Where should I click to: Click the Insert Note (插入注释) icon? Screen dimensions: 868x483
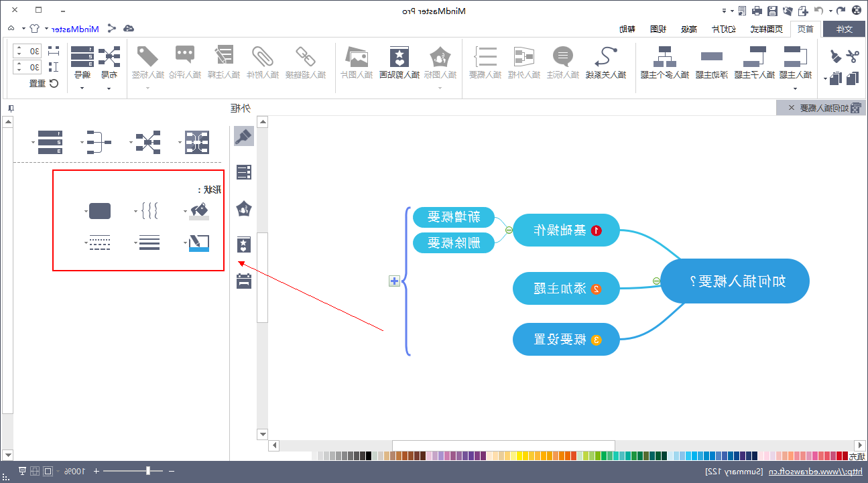pos(224,56)
